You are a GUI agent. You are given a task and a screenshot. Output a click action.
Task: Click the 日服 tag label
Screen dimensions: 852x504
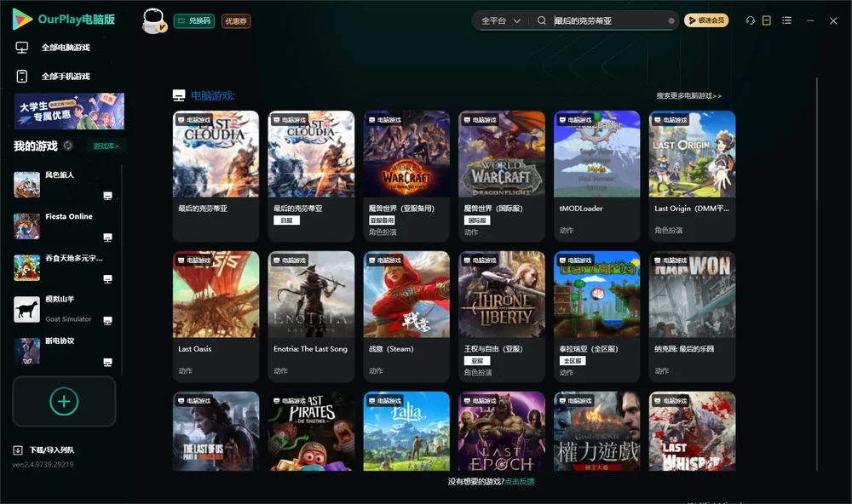pyautogui.click(x=286, y=220)
